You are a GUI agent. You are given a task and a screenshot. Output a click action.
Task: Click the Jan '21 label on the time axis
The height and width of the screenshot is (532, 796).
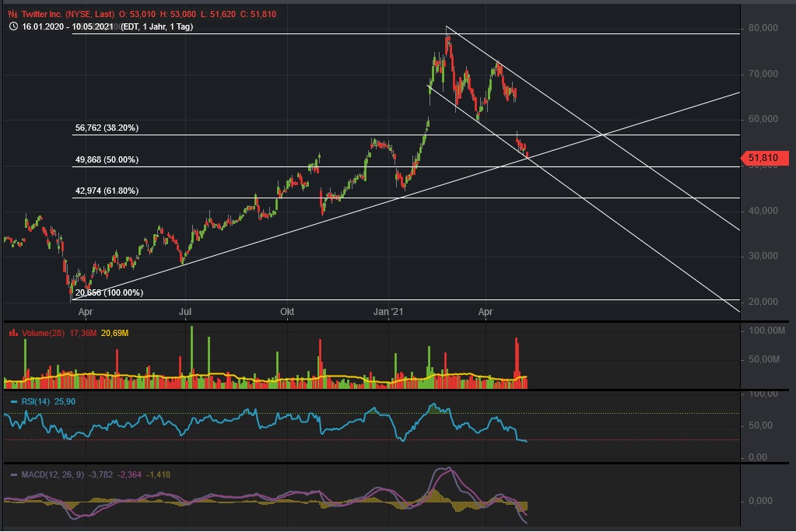[x=388, y=312]
